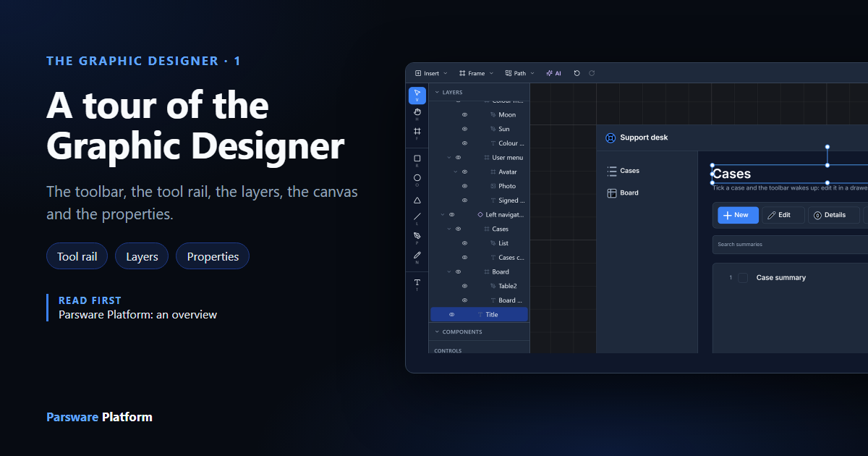Tick the Case summary header checkbox
Image resolution: width=868 pixels, height=456 pixels.
click(x=743, y=278)
